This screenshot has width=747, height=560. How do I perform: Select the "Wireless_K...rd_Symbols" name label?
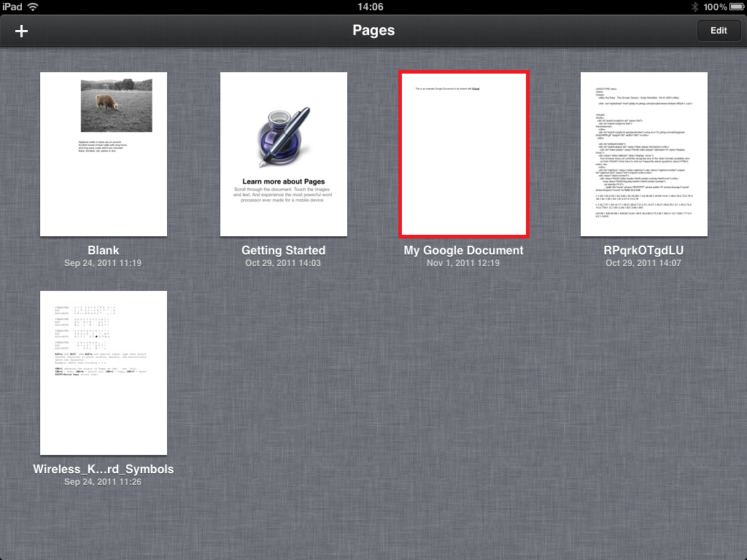[x=104, y=469]
